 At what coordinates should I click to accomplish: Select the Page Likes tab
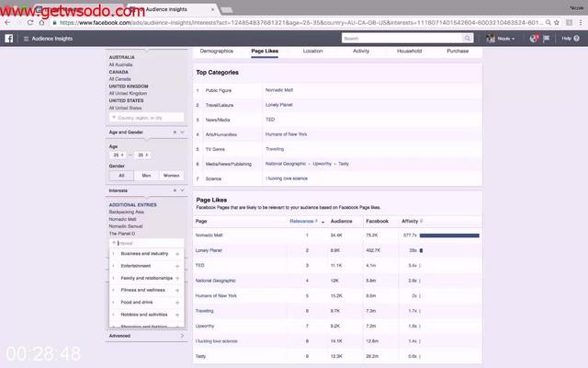(265, 52)
